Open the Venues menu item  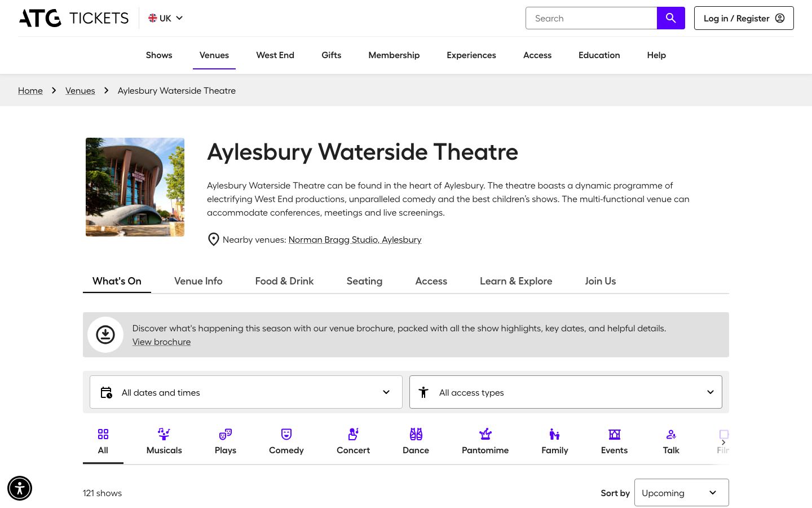point(214,55)
